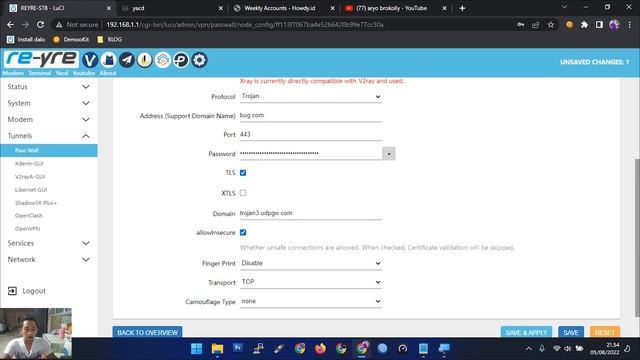
Task: Open the paper plane shortcut icon
Action: coord(127,60)
